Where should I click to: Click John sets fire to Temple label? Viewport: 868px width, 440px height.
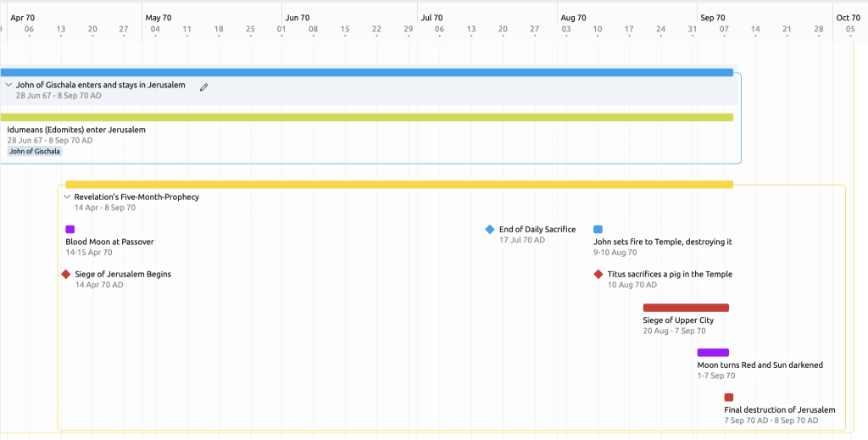[x=663, y=242]
